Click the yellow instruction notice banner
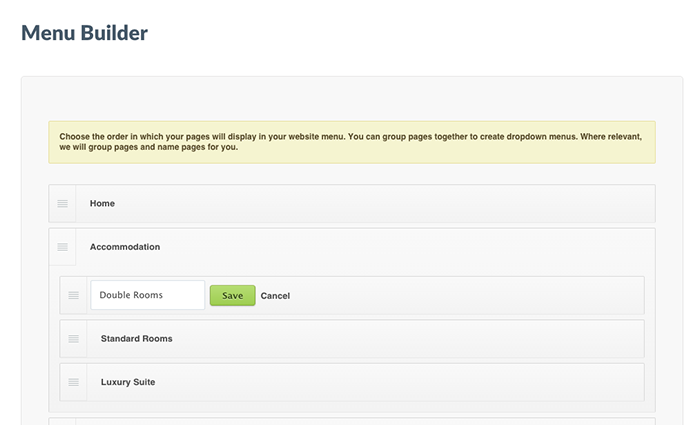 (351, 142)
